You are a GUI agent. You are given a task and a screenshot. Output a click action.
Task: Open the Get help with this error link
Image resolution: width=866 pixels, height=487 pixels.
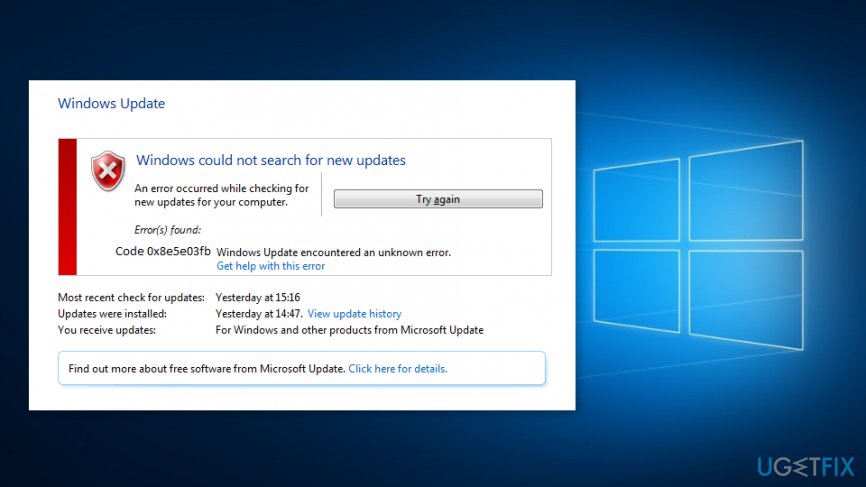click(271, 266)
